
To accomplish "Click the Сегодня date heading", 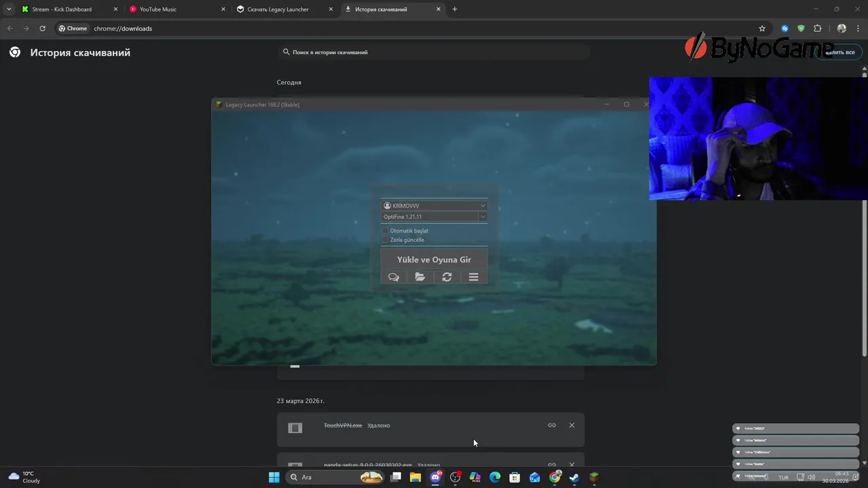I will pyautogui.click(x=289, y=82).
